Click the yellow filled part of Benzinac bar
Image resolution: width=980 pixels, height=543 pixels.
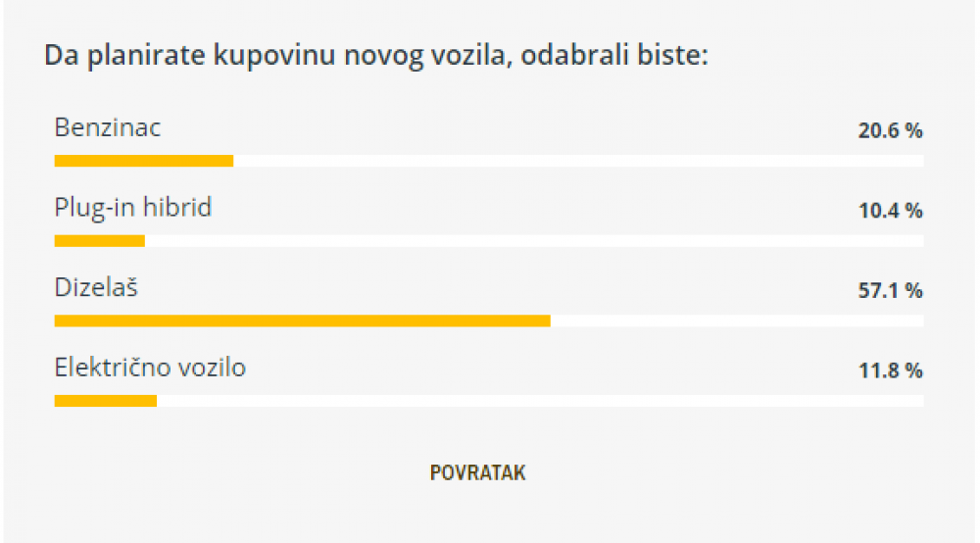pyautogui.click(x=144, y=161)
